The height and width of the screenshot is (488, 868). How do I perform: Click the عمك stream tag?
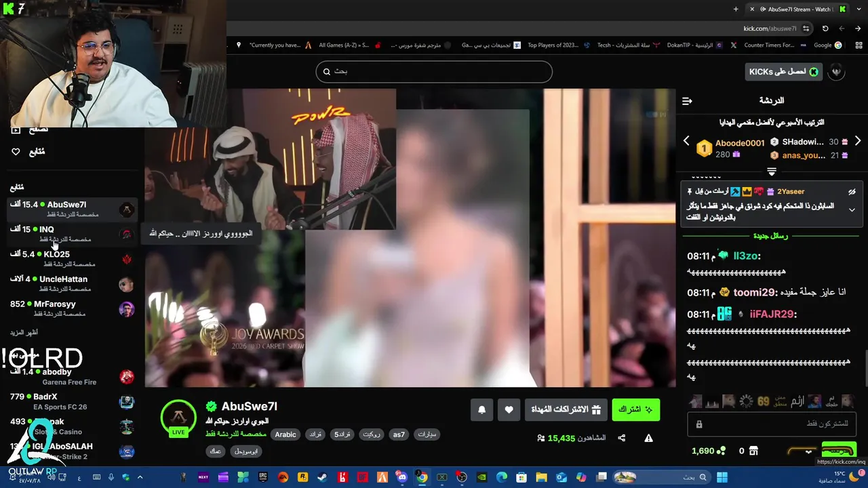(216, 451)
